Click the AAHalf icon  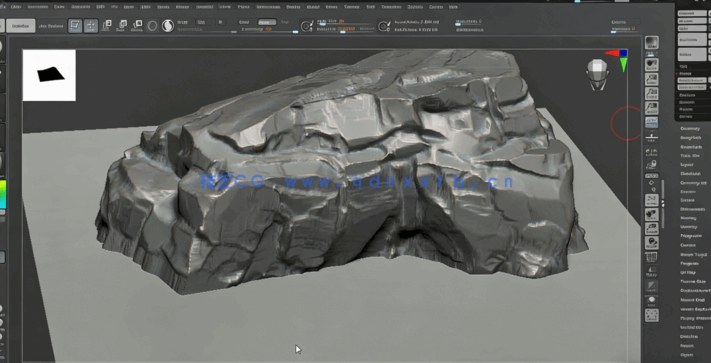tap(652, 108)
